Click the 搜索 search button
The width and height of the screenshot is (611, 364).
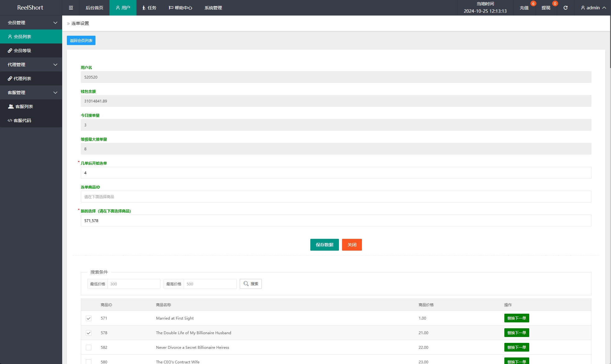point(252,284)
